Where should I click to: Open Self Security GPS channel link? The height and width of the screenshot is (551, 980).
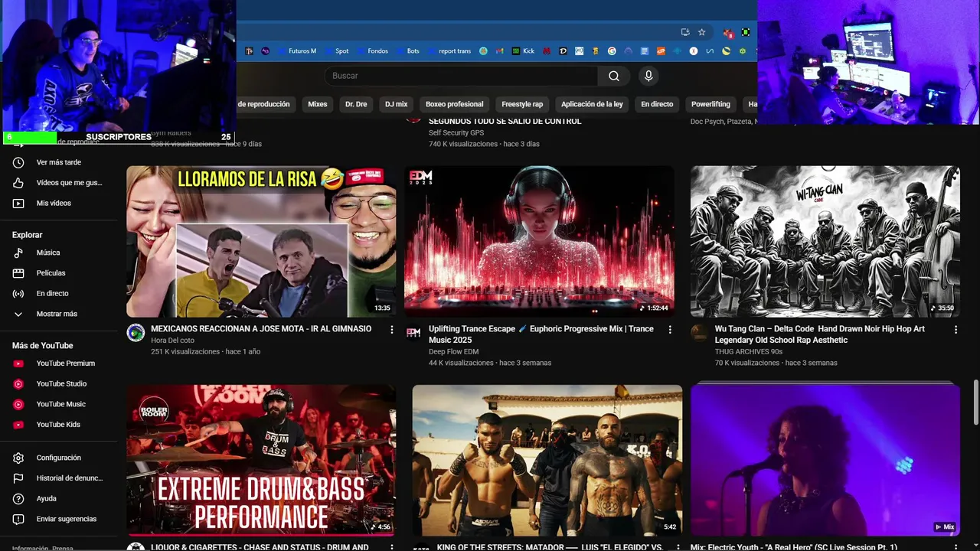coord(456,133)
